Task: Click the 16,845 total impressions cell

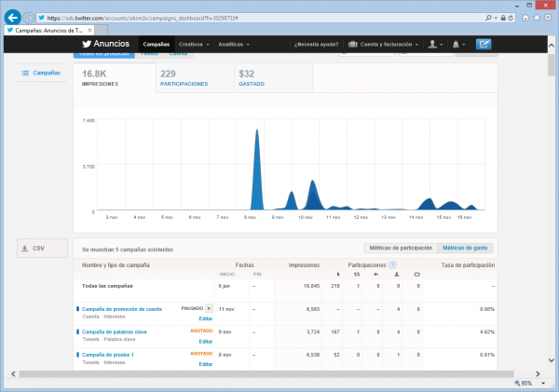Action: 311,286
